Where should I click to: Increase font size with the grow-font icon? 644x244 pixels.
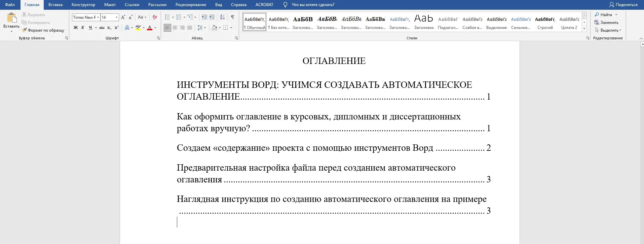click(123, 17)
